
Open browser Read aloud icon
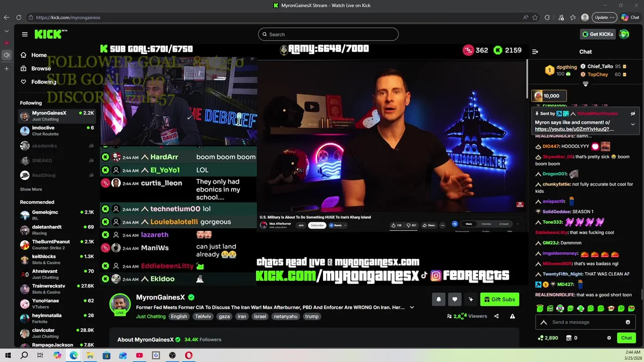click(x=526, y=17)
